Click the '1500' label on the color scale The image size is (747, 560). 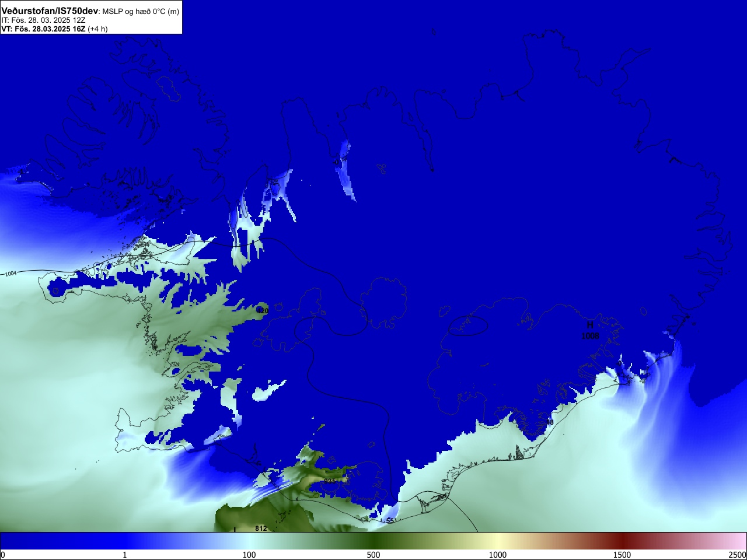point(622,555)
